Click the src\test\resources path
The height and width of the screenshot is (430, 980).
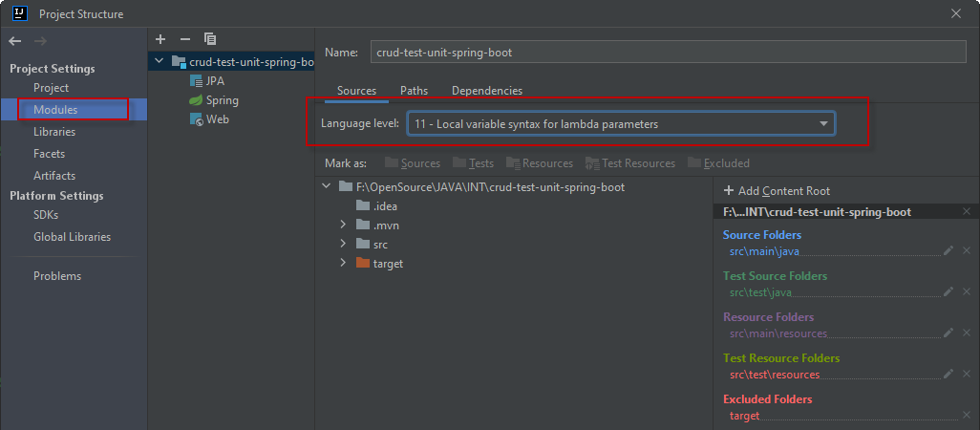(x=775, y=375)
